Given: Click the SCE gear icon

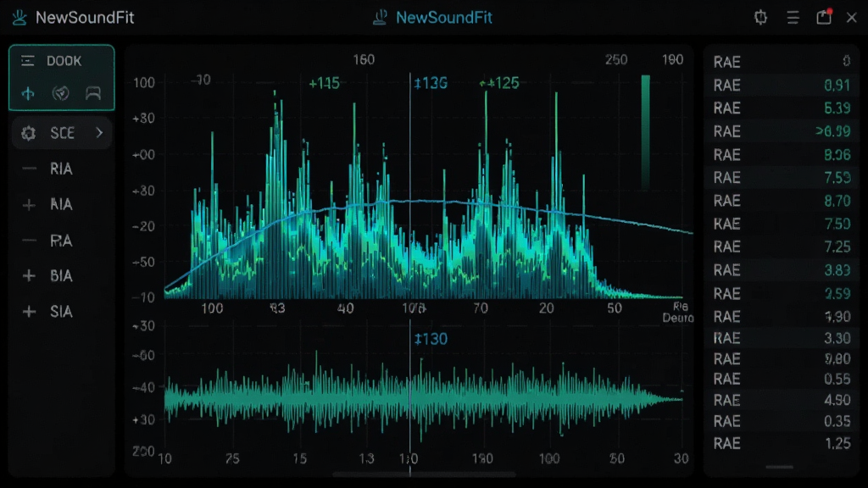Looking at the screenshot, I should click(28, 133).
